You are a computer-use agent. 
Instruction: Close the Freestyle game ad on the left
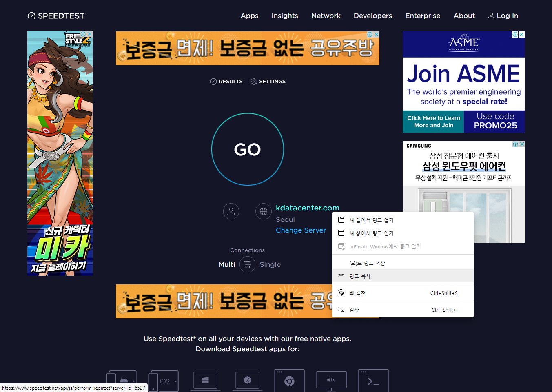click(89, 34)
